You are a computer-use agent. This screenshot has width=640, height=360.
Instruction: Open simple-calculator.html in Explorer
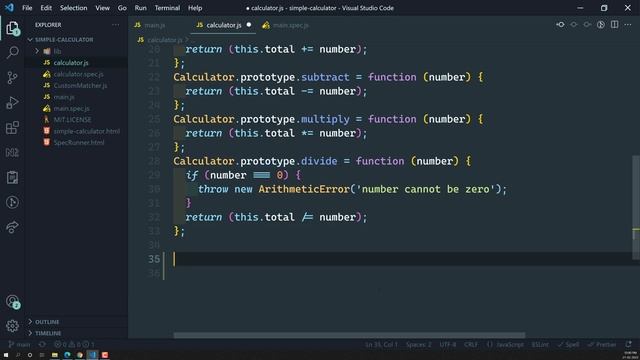(x=87, y=131)
